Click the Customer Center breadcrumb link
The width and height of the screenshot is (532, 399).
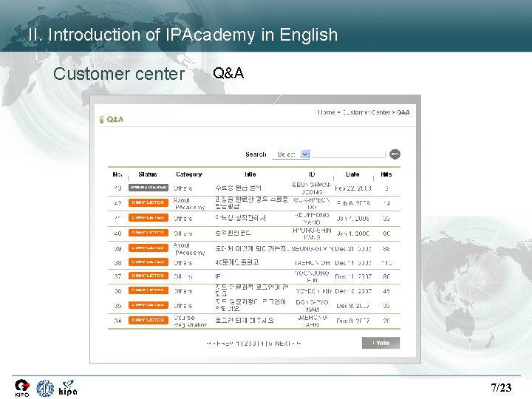point(366,112)
